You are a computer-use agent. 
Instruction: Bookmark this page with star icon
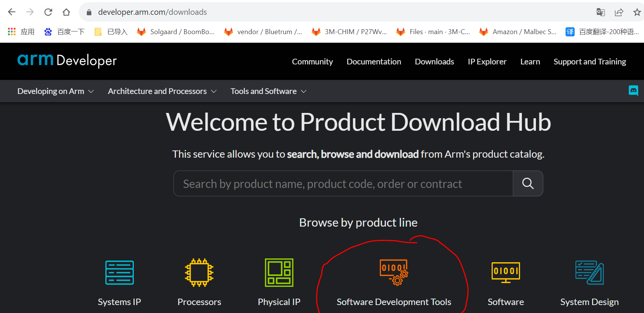(637, 12)
